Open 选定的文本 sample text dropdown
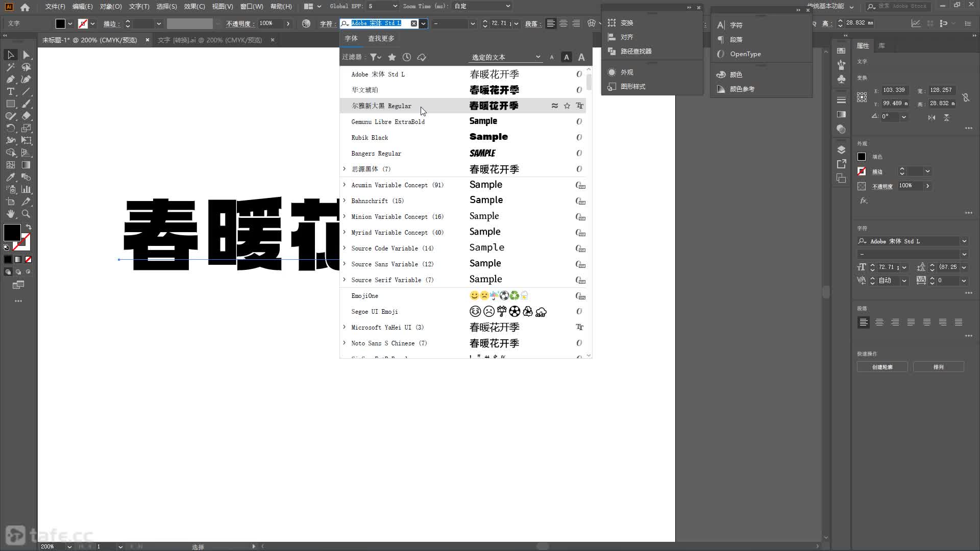Screen dimensions: 980x551 (505, 57)
